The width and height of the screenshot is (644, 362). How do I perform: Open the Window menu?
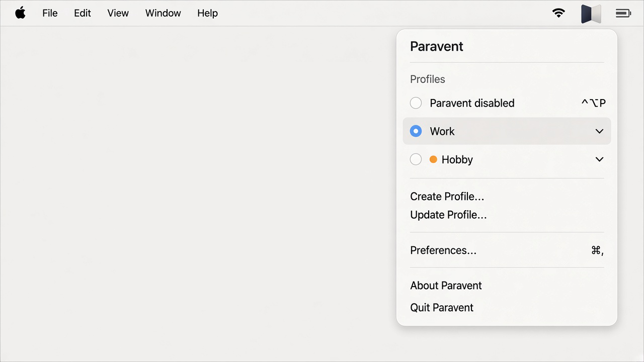coord(163,13)
